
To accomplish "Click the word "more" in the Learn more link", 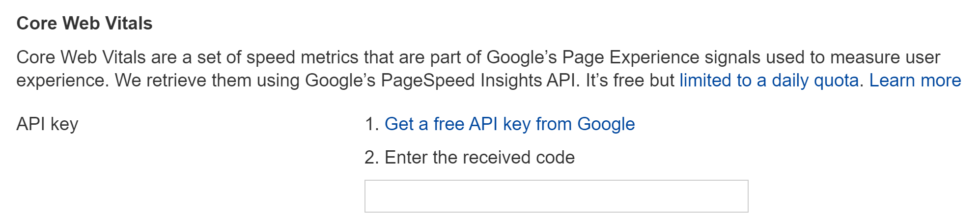I will 939,81.
